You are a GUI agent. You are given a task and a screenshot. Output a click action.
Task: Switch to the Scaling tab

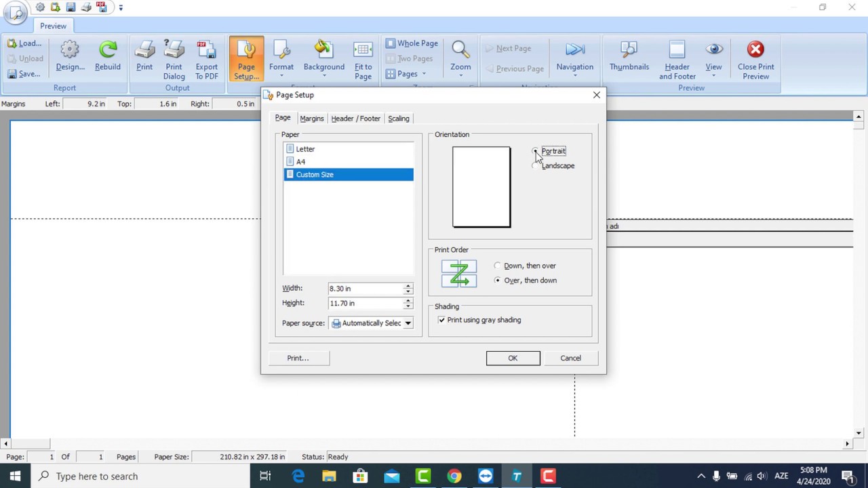[399, 119]
